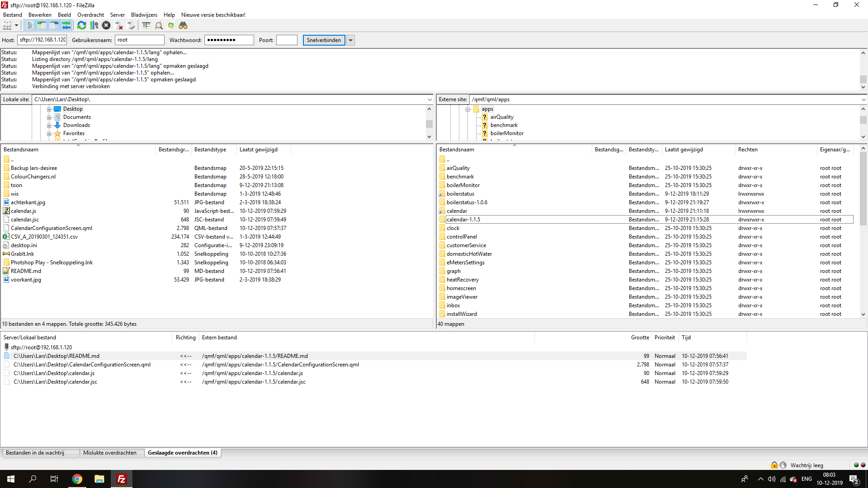Click the red activity LED indicator
The image size is (868, 488).
[863, 465]
